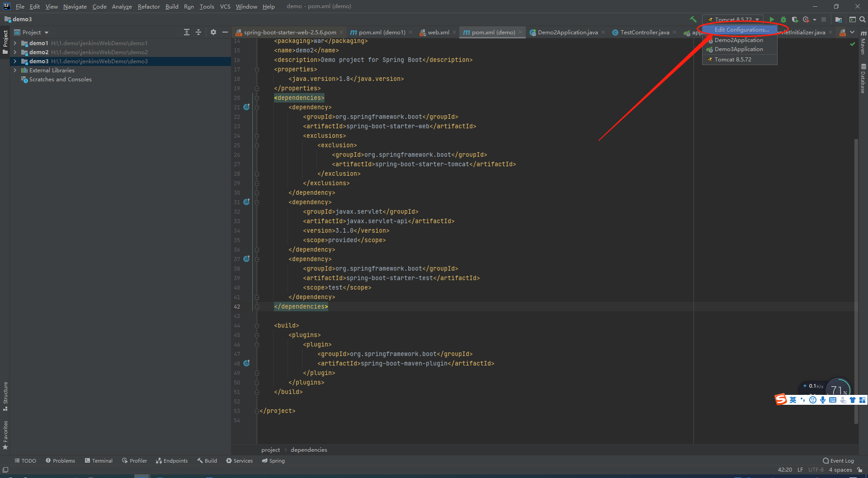Start debugging with the bug icon
Screen dimensions: 868x478
(783, 19)
